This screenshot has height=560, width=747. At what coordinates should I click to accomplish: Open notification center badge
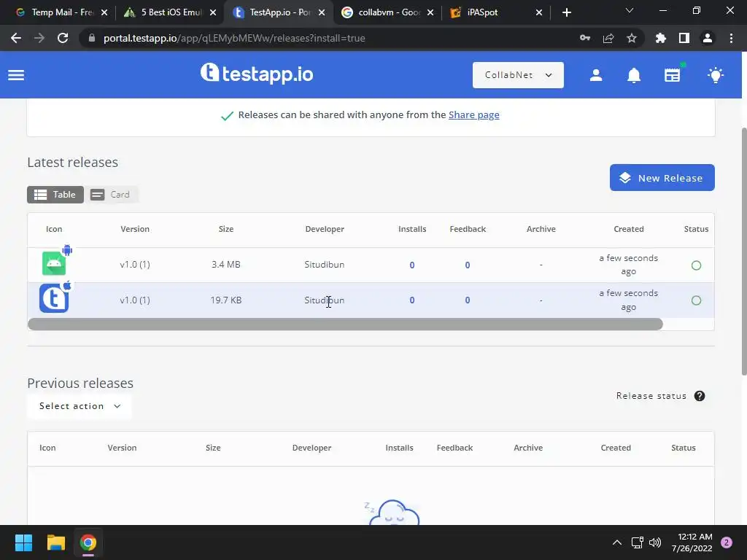[x=726, y=542]
